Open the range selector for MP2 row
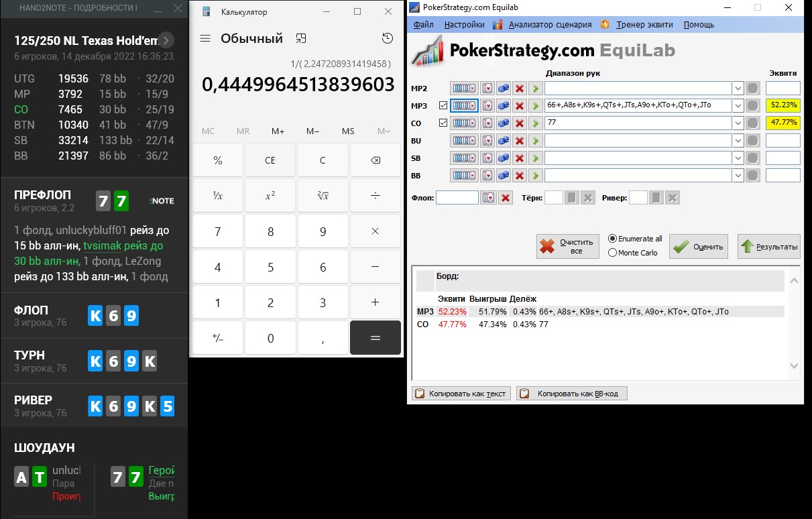This screenshot has height=519, width=812. [464, 89]
